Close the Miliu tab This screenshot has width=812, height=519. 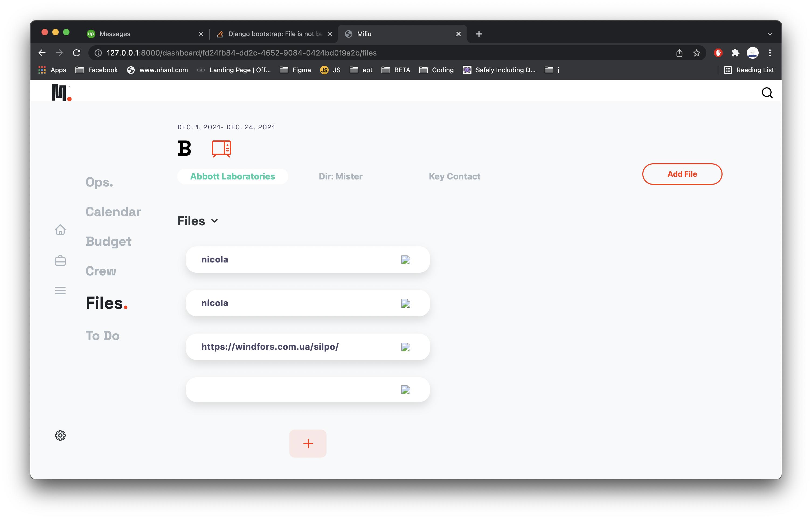[x=458, y=34]
